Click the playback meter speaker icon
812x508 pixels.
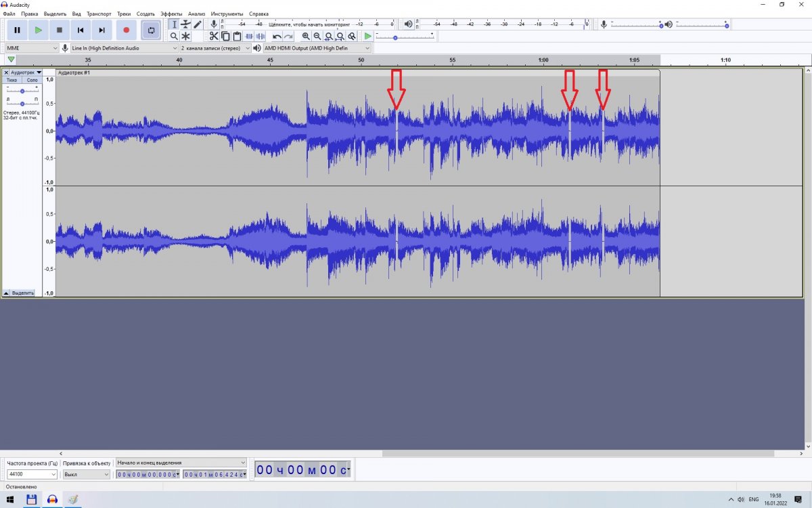(409, 24)
